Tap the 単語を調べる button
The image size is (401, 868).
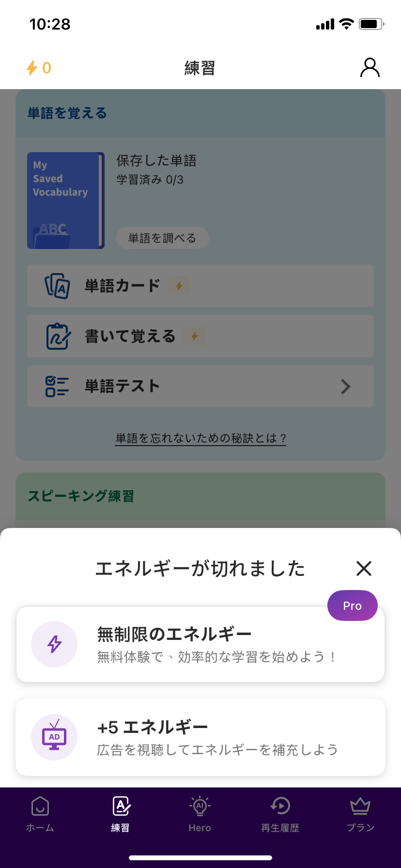pyautogui.click(x=162, y=238)
